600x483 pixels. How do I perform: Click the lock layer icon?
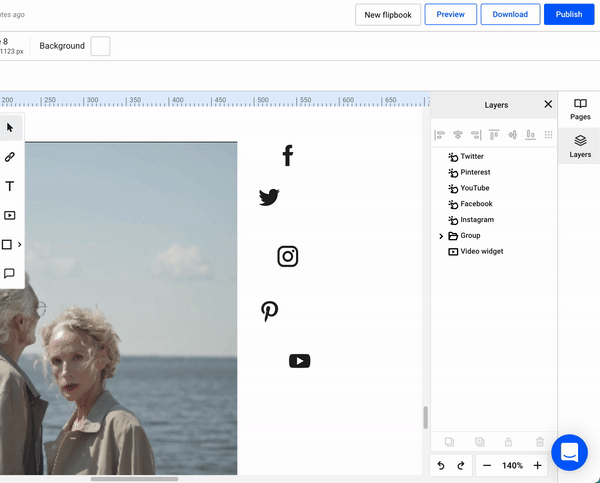508,442
